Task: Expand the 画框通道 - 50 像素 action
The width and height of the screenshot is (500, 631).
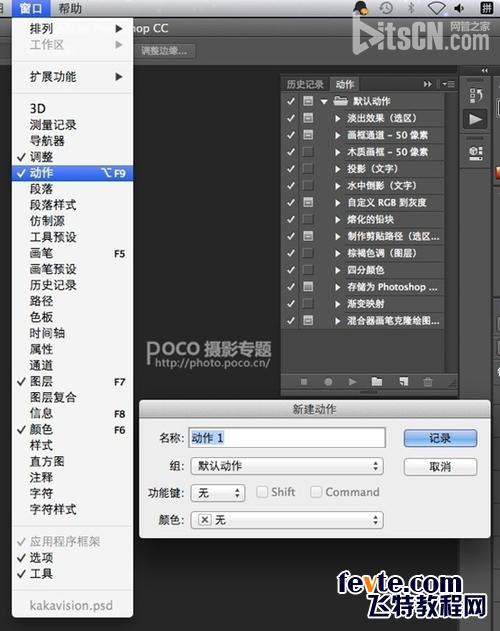Action: tap(338, 135)
